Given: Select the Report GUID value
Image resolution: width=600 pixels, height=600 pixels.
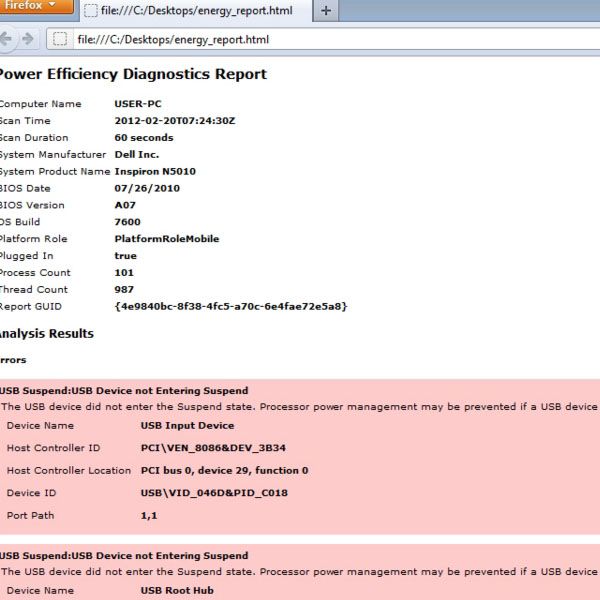Looking at the screenshot, I should (x=231, y=306).
